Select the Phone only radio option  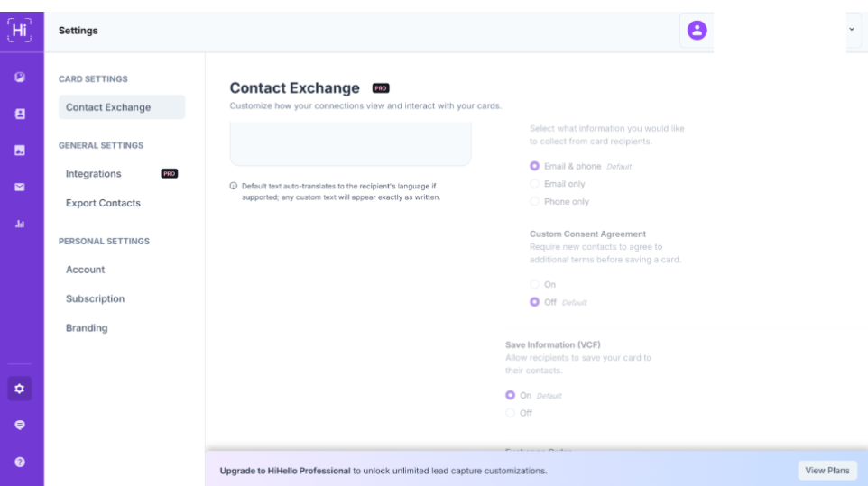coord(535,202)
